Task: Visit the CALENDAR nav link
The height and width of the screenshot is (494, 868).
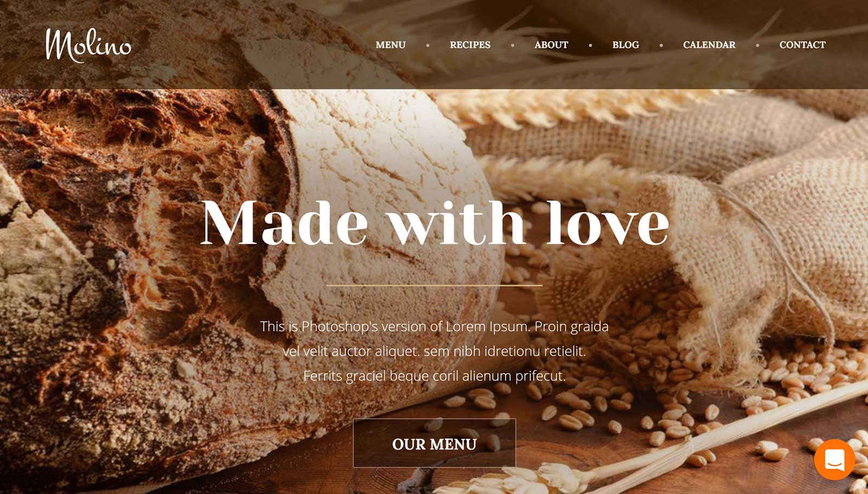Action: [x=709, y=45]
